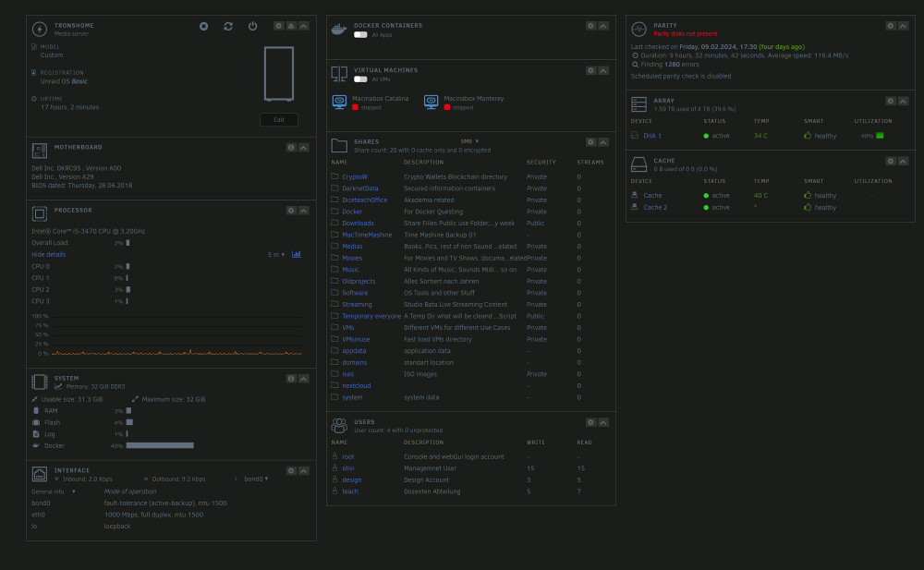This screenshot has width=924, height=570.
Task: Collapse Docker Containers panel
Action: click(x=603, y=26)
